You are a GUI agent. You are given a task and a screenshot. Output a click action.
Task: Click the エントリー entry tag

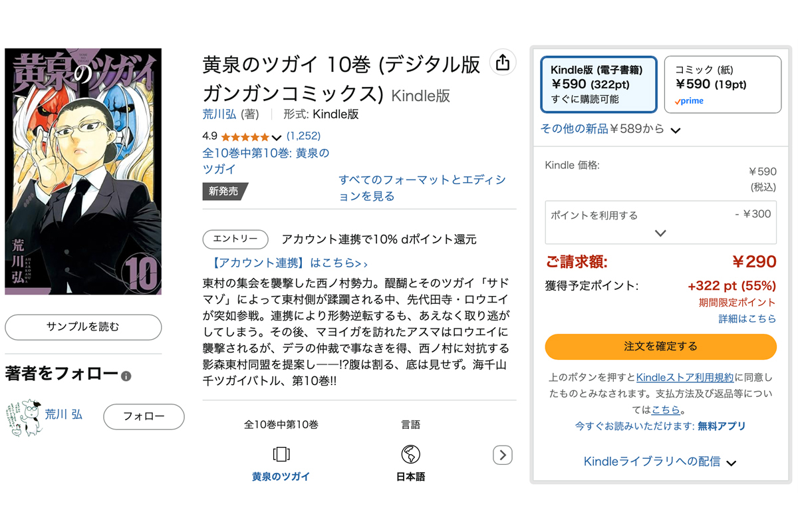point(235,239)
